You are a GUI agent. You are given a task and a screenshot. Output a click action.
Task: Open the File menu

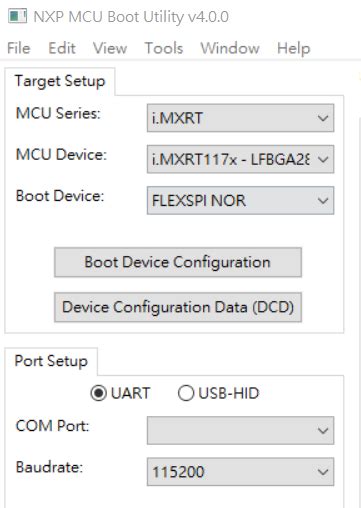[19, 48]
